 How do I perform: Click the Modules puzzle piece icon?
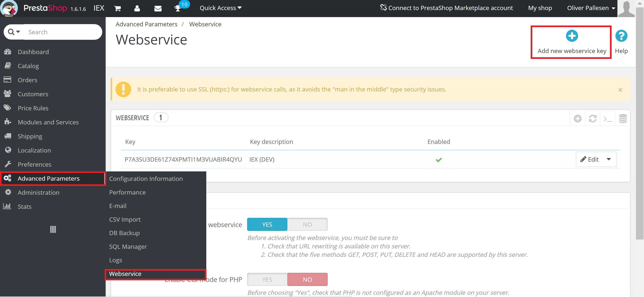[x=8, y=122]
